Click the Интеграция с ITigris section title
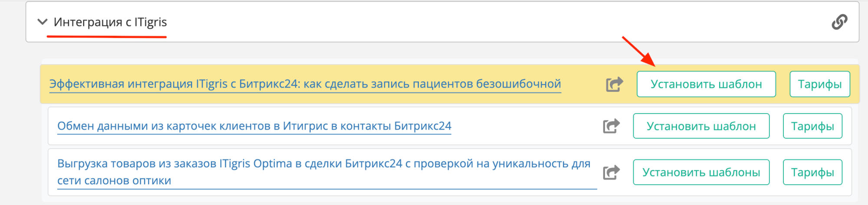This screenshot has height=205, width=868. (110, 22)
